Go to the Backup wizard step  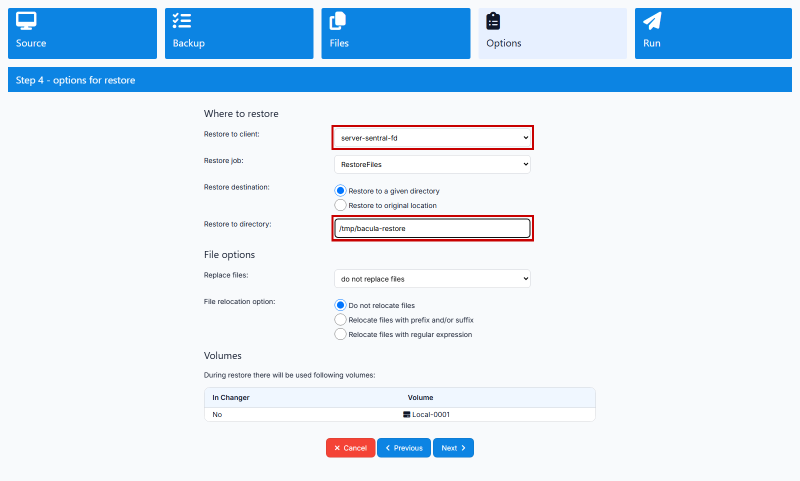coord(239,33)
